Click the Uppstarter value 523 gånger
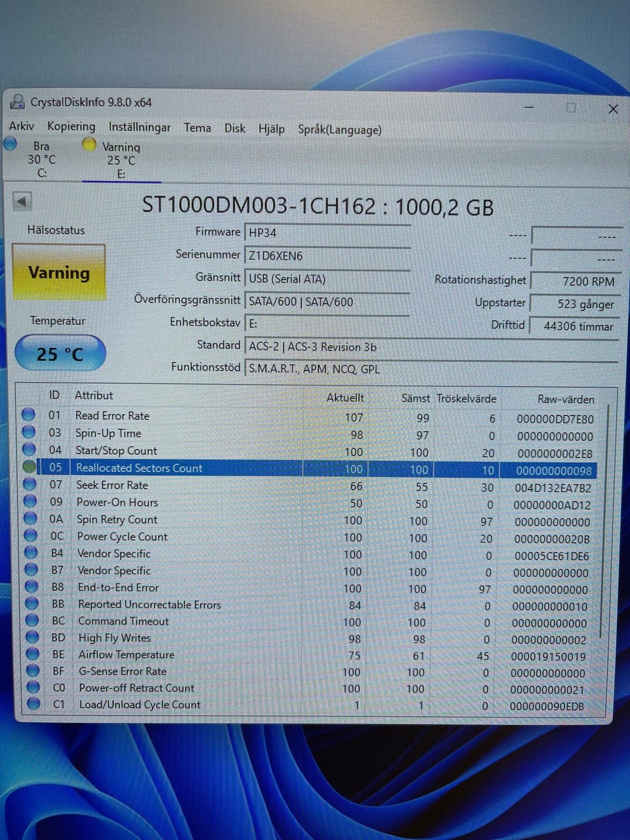Viewport: 630px width, 840px height. pos(575,304)
